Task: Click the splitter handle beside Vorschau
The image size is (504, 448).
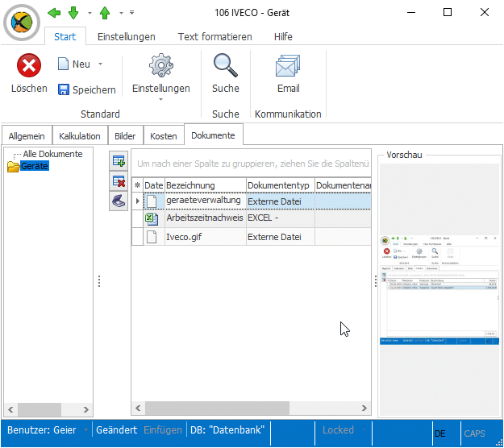Action: tap(376, 281)
